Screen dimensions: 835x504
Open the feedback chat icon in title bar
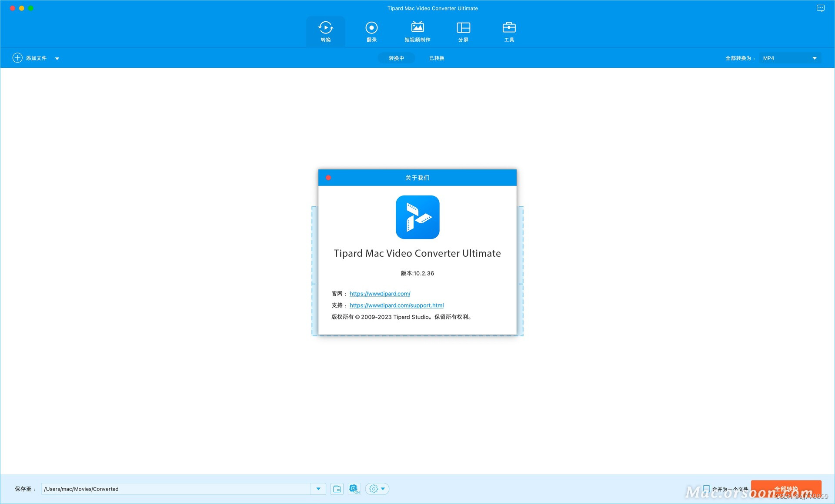[820, 8]
